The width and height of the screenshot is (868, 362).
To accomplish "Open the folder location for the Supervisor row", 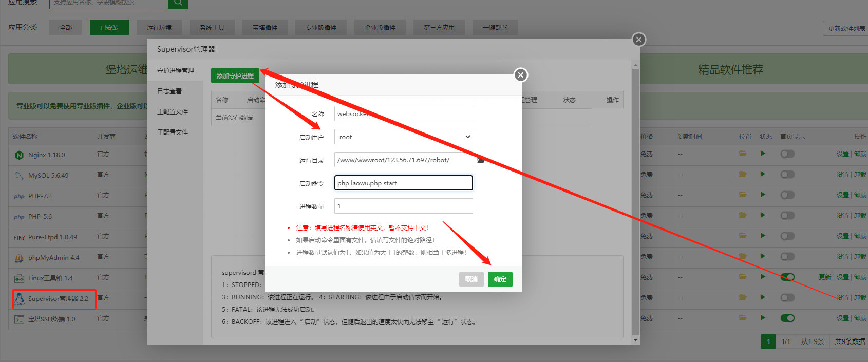I will (743, 297).
